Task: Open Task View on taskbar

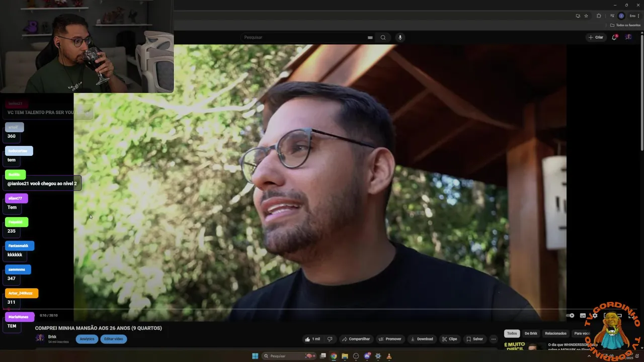Action: 323,356
